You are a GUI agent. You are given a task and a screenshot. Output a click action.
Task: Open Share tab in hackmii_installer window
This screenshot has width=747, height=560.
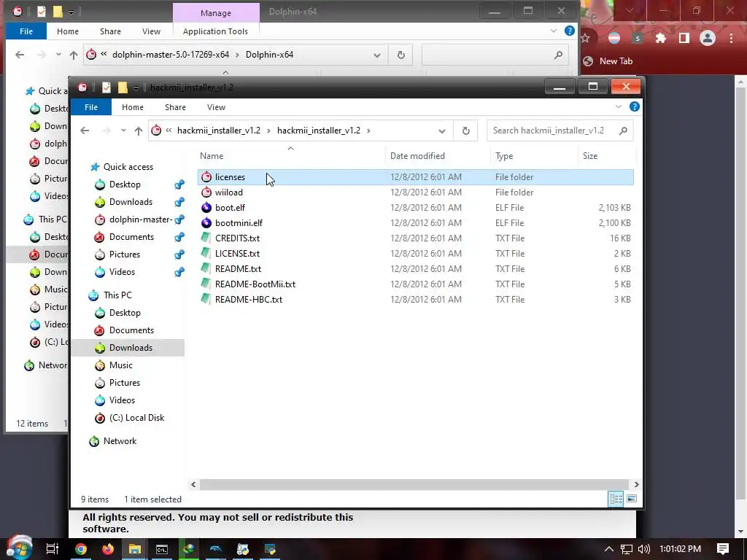(x=175, y=107)
